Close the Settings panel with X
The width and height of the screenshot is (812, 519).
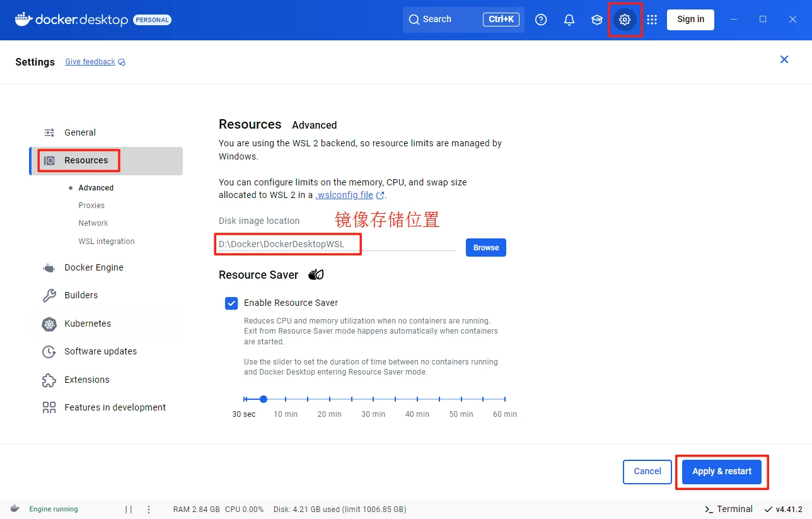point(784,59)
